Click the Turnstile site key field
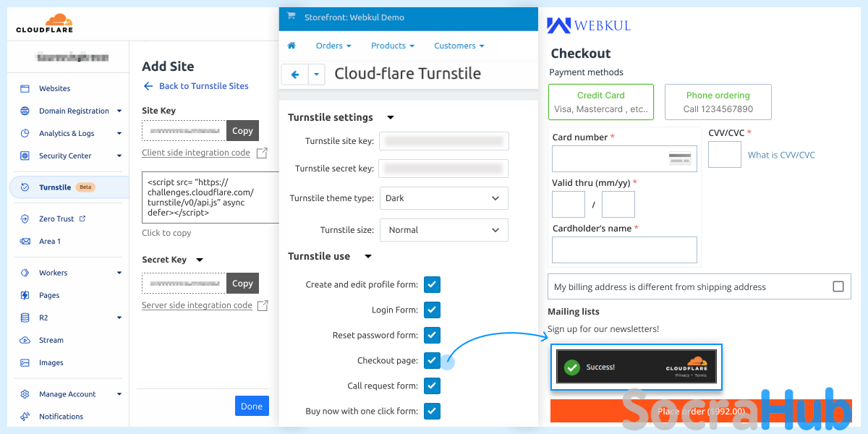Screen dimensions: 868x434 point(443,141)
